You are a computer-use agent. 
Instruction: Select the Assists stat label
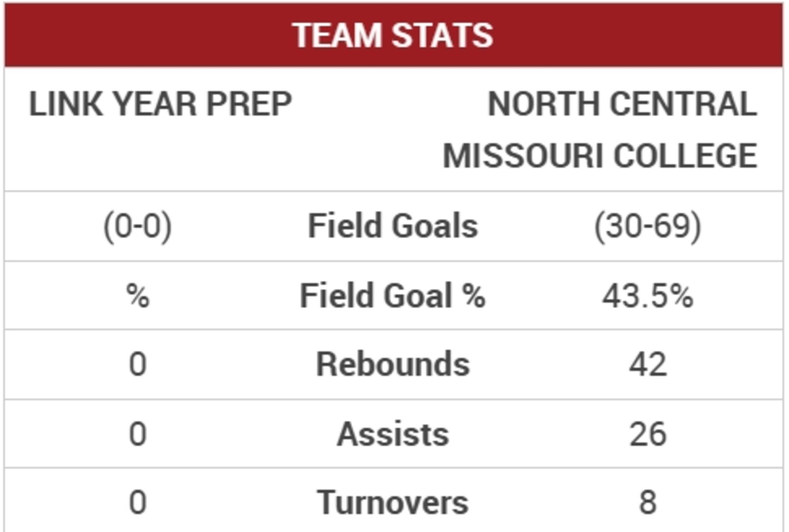click(x=393, y=434)
